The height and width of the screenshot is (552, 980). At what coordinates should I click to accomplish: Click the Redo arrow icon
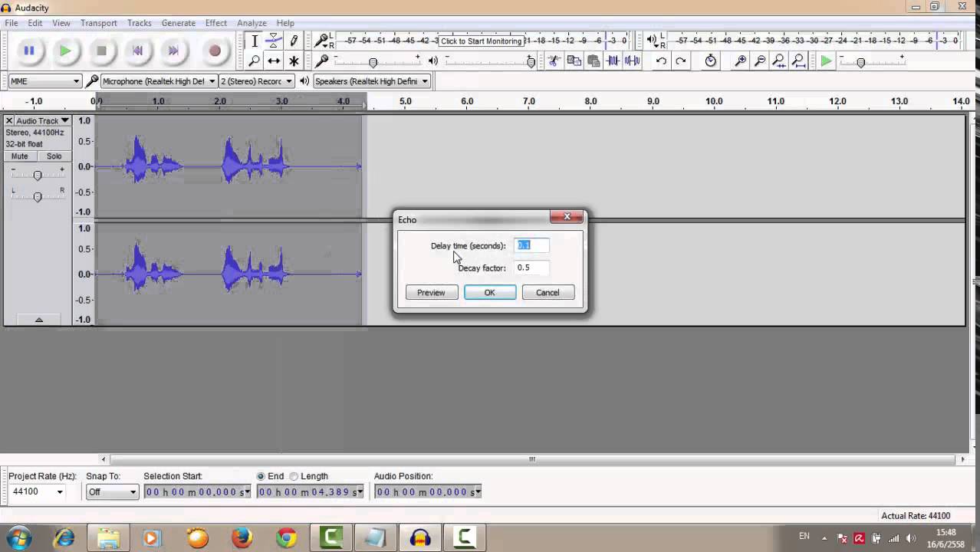(681, 61)
